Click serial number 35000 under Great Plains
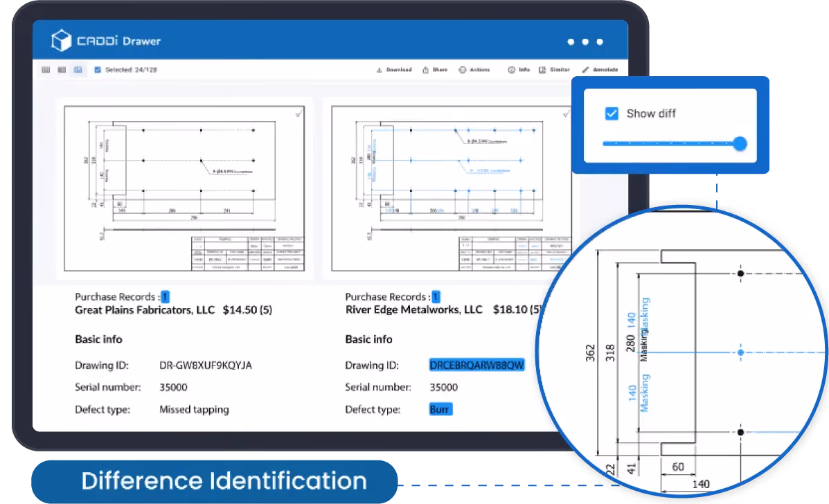The width and height of the screenshot is (829, 504). [173, 387]
